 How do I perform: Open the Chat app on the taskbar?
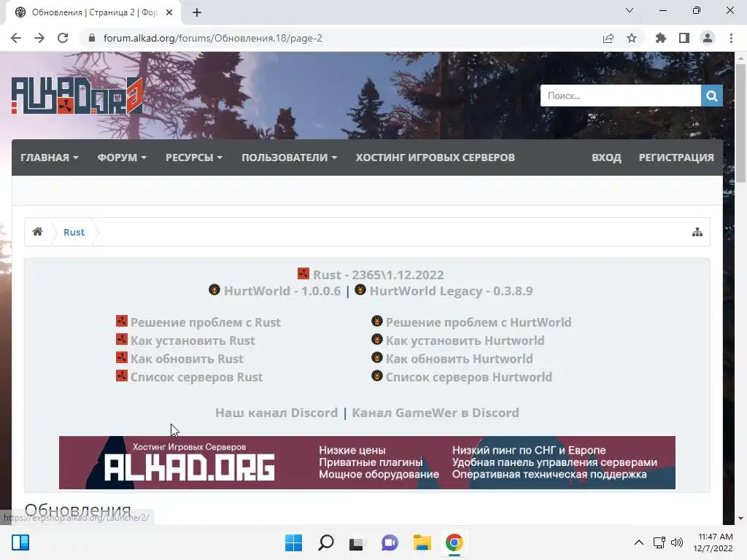coord(390,542)
